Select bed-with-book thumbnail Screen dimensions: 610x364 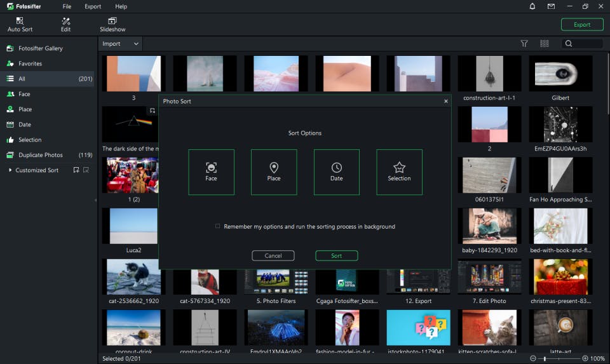560,226
